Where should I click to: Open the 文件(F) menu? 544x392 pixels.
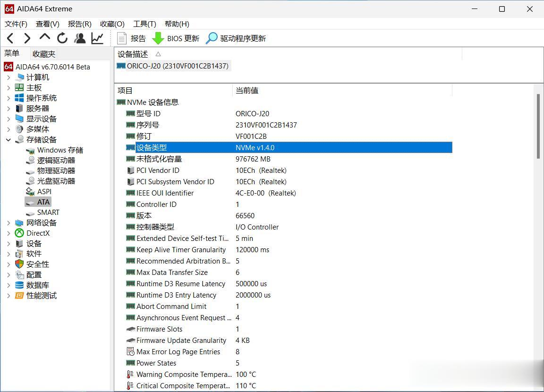click(x=16, y=24)
